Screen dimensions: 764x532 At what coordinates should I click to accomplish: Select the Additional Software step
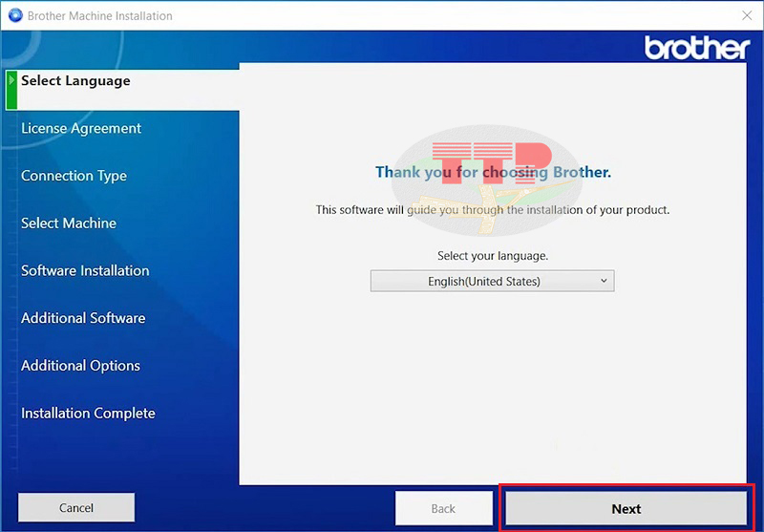[83, 318]
